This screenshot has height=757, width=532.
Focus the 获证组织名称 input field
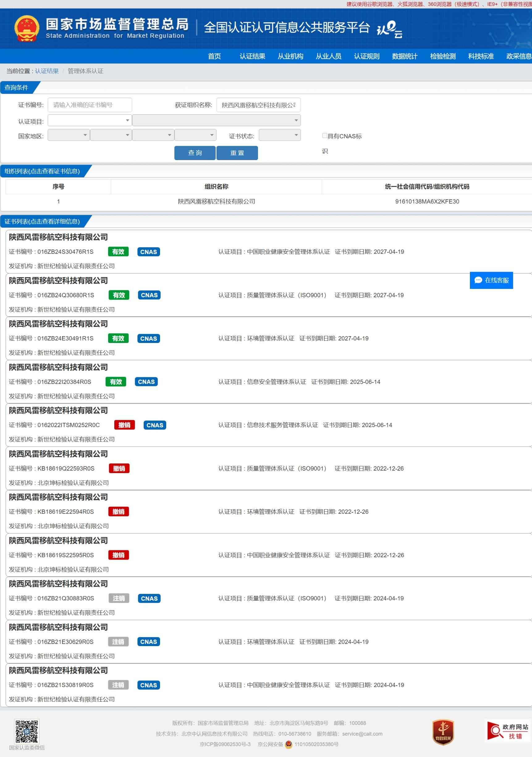pos(258,105)
